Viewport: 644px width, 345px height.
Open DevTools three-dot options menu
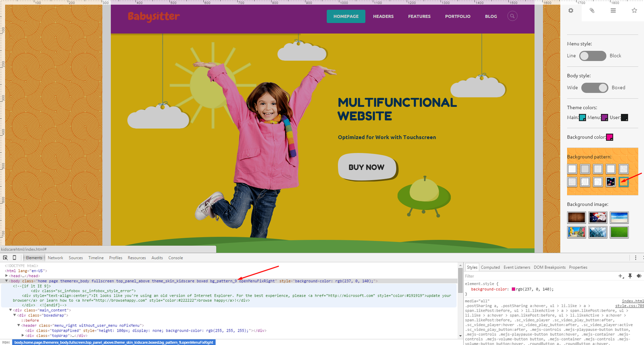pos(636,258)
